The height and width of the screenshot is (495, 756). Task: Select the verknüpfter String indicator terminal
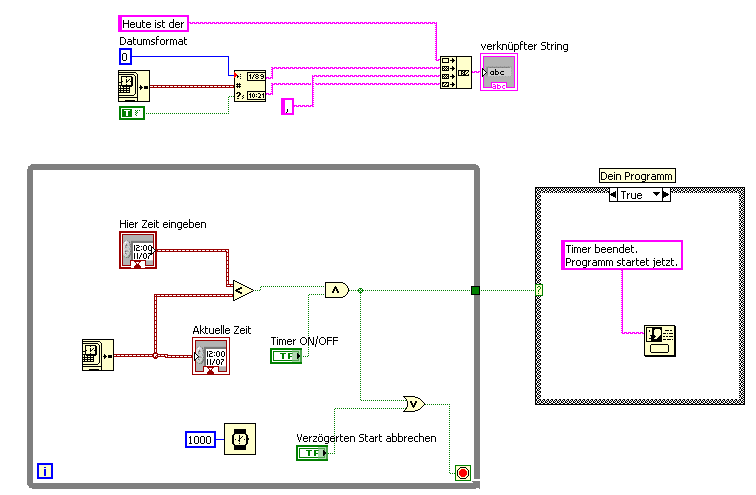click(x=499, y=72)
